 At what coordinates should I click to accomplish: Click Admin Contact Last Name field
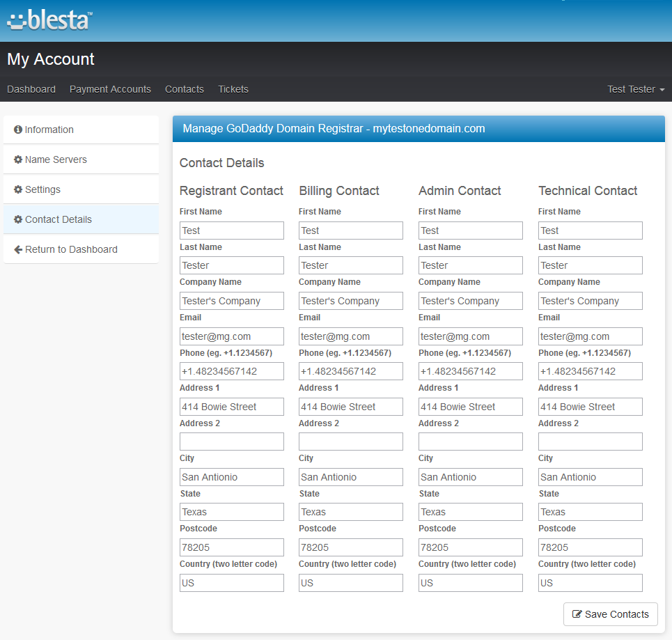[x=471, y=265]
